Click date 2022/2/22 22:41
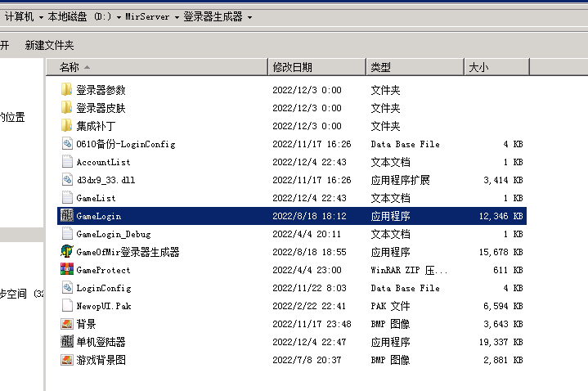The height and width of the screenshot is (391, 588). pos(309,306)
